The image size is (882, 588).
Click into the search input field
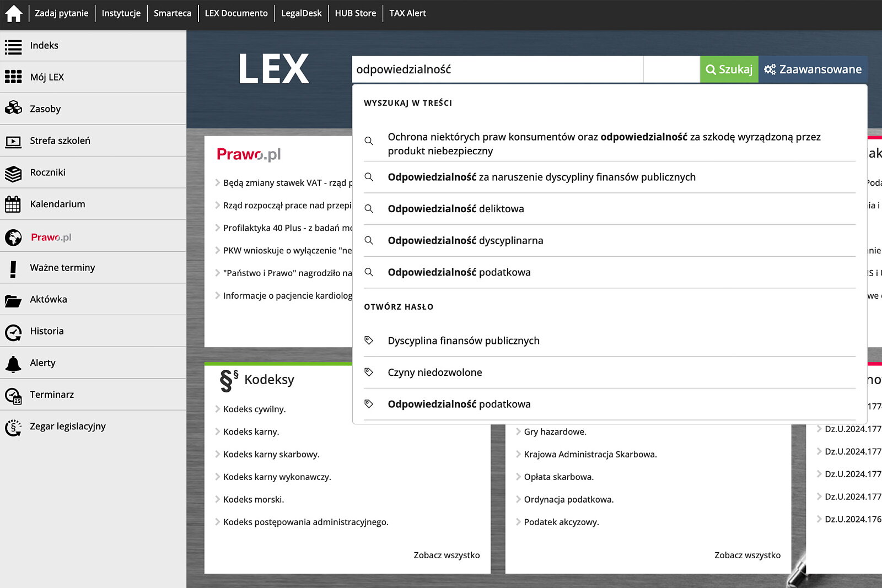(496, 69)
